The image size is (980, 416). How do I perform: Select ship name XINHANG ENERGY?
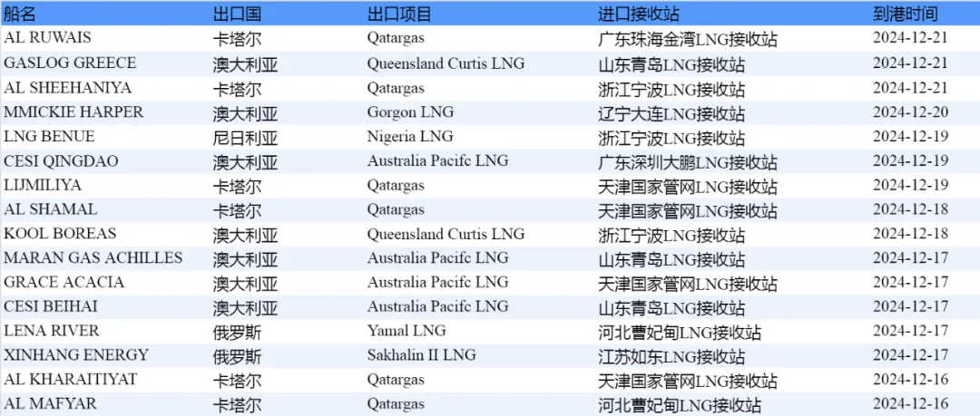pos(76,354)
